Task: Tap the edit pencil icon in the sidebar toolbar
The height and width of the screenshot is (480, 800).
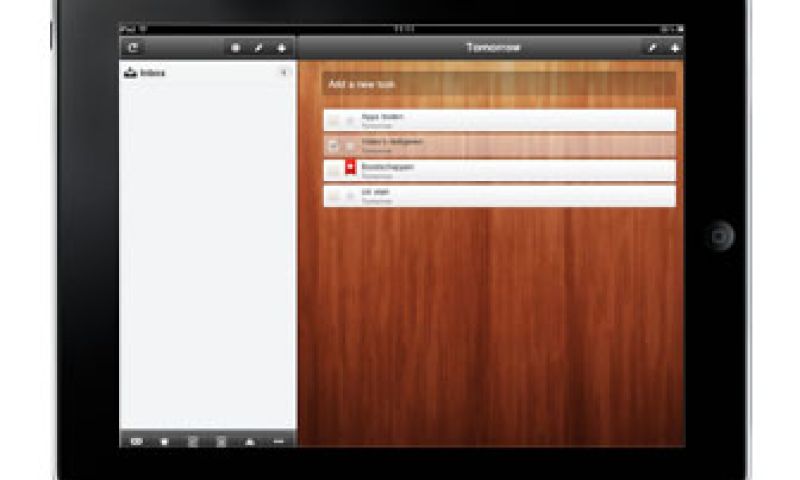Action: [258, 48]
